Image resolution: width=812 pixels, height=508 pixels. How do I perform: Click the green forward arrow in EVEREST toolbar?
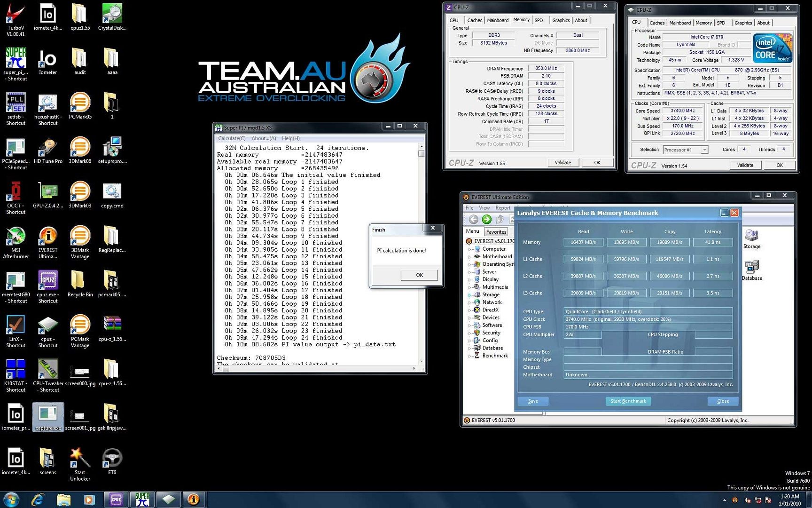(x=487, y=219)
